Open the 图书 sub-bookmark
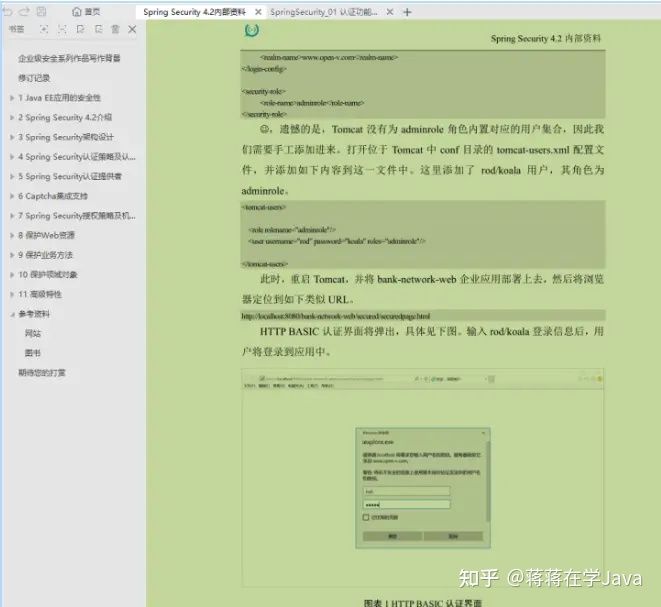 (32, 353)
